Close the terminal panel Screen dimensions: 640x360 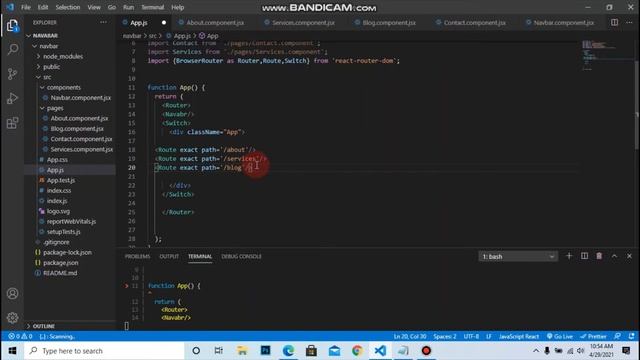tap(629, 256)
